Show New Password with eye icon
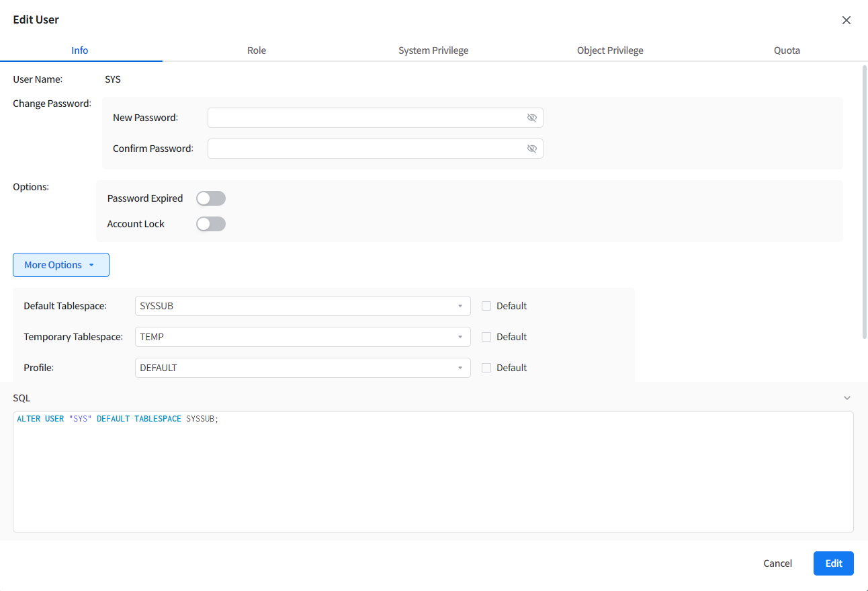 [x=531, y=118]
